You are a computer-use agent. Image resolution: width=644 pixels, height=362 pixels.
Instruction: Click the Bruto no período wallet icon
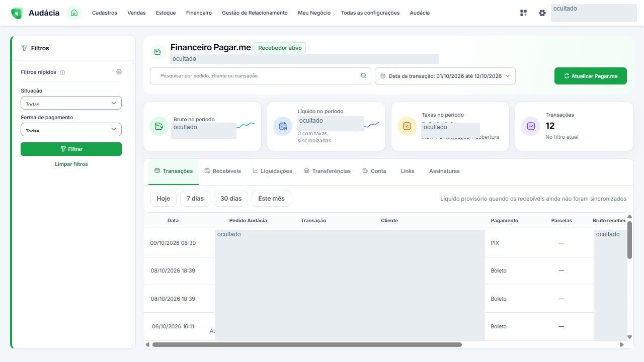pos(159,126)
